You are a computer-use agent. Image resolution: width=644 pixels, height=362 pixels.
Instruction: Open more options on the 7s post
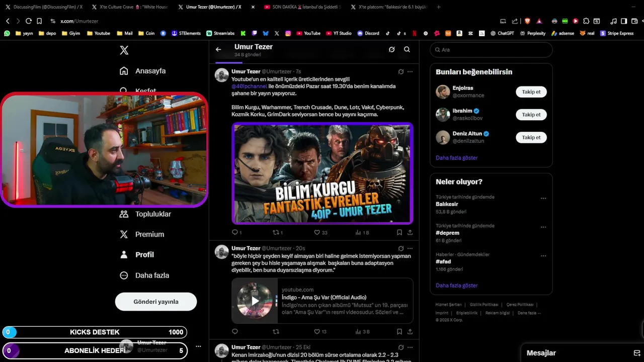point(410,72)
